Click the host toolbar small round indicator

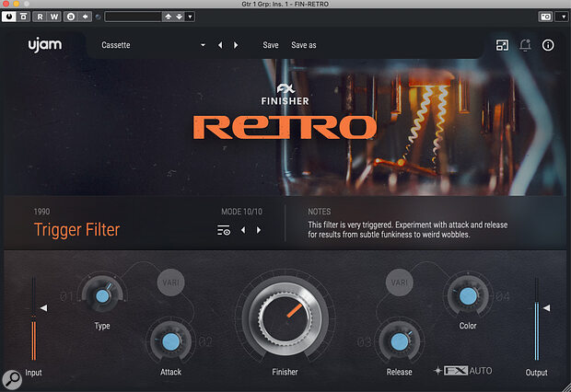(98, 17)
